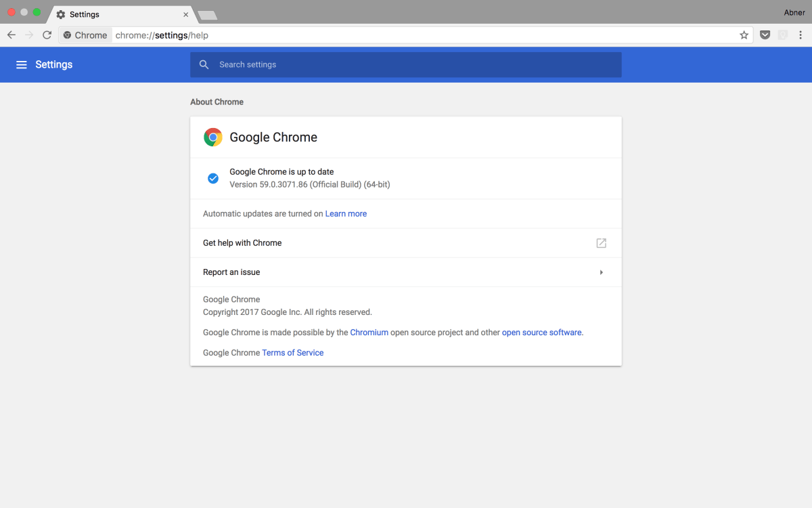
Task: Open the Learn more link
Action: pos(346,213)
